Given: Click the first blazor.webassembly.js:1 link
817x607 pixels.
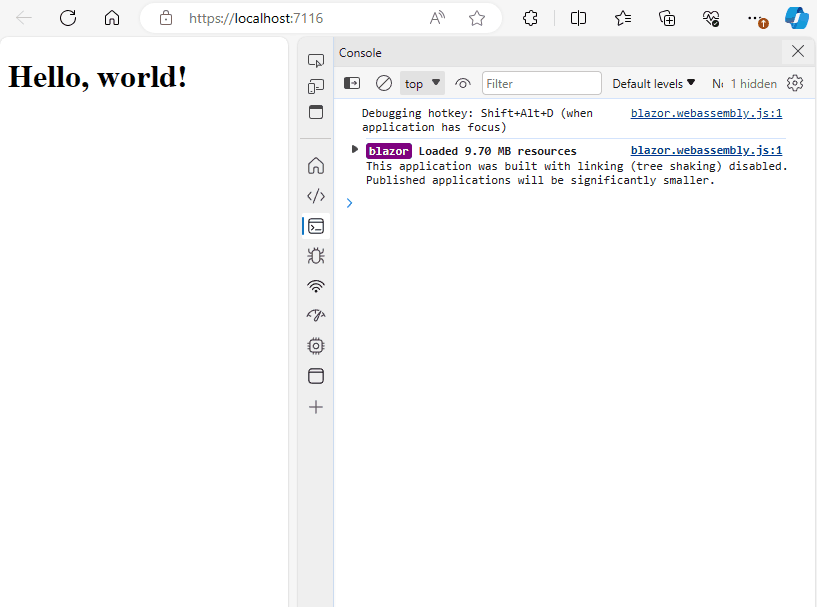Looking at the screenshot, I should pos(706,113).
